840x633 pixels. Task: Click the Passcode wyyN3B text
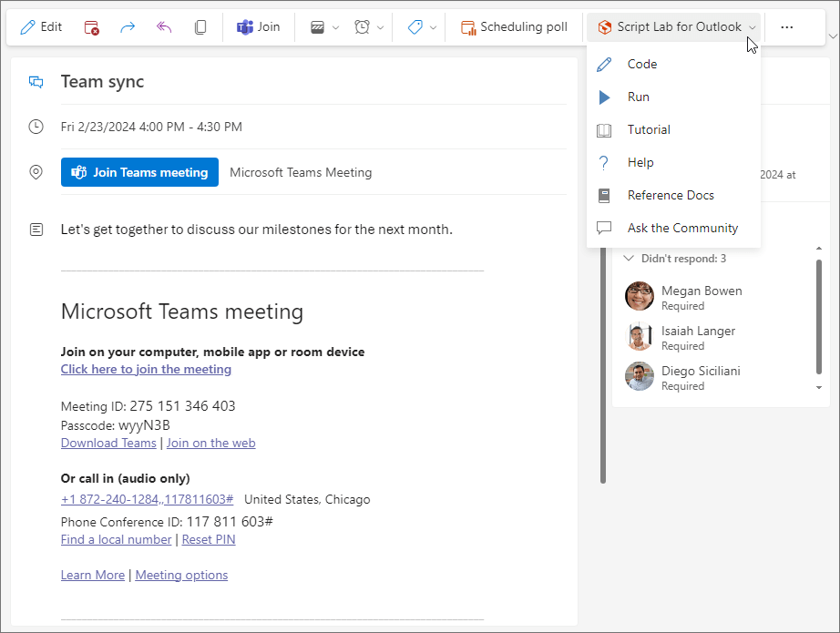click(x=115, y=425)
